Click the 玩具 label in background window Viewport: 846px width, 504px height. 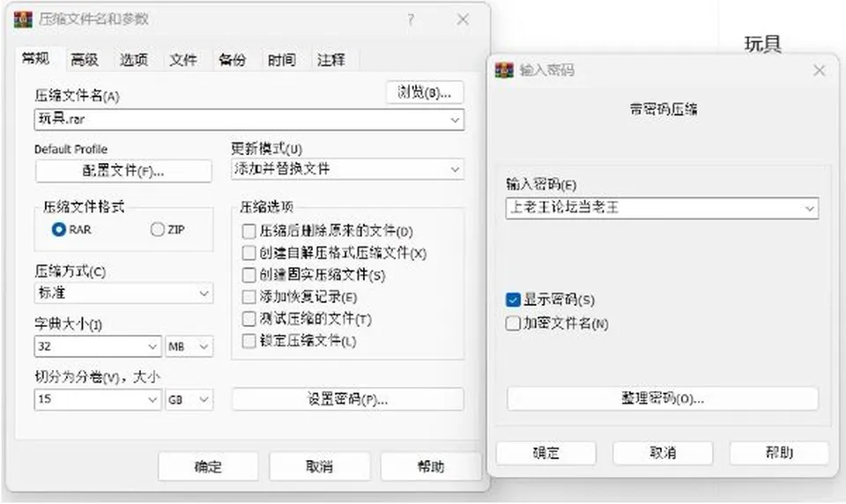coord(763,44)
